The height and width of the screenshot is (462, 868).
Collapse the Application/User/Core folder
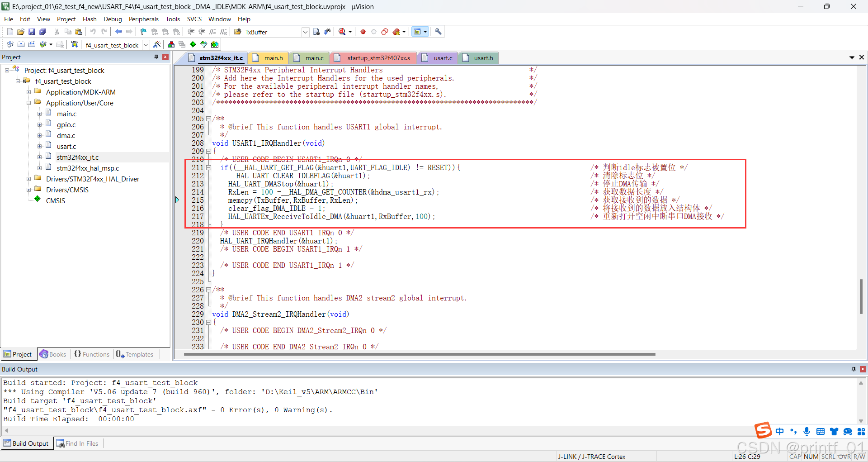pos(28,103)
